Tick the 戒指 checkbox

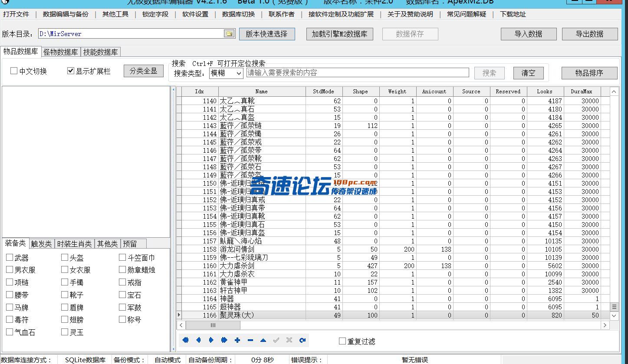(x=122, y=282)
